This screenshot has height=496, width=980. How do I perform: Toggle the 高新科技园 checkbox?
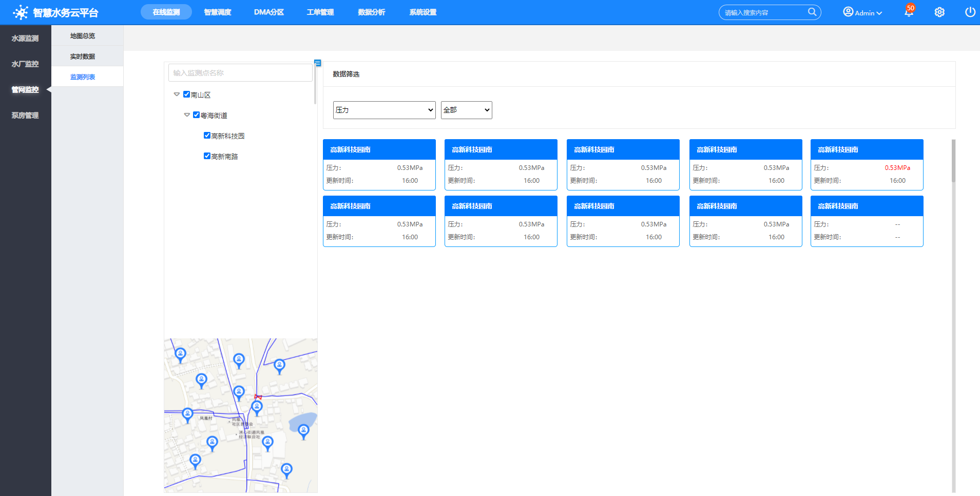pyautogui.click(x=207, y=136)
